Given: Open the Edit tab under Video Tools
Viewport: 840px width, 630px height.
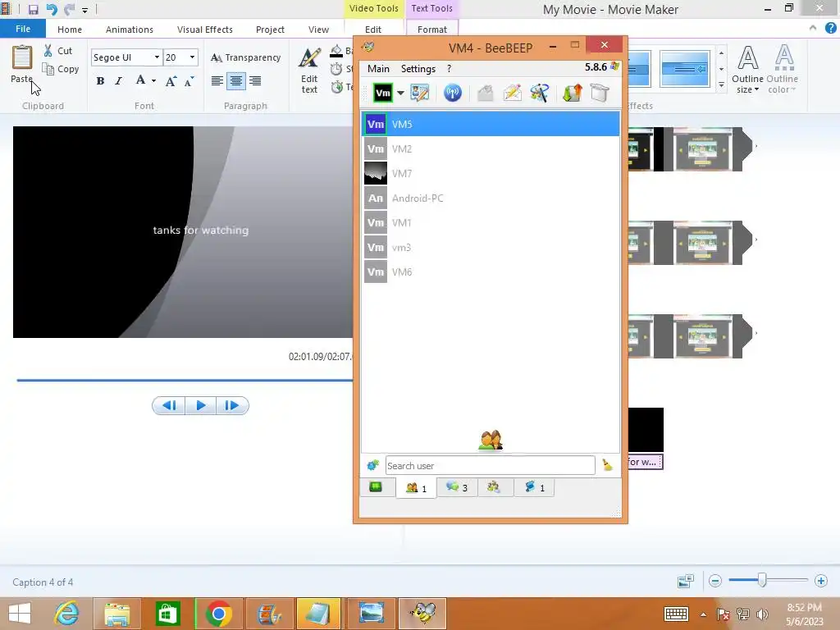Looking at the screenshot, I should point(373,30).
